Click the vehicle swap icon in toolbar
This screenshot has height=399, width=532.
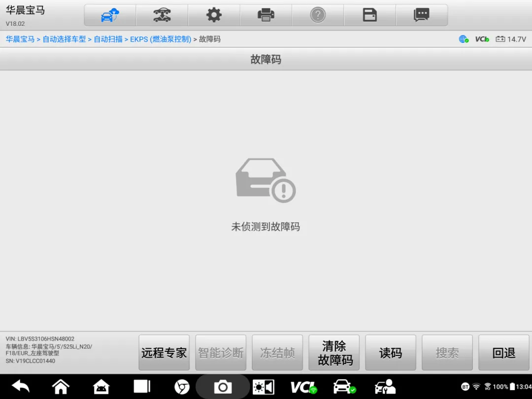click(162, 15)
